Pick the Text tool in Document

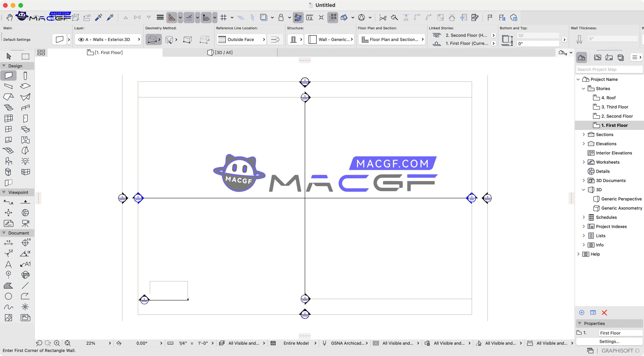coord(8,264)
